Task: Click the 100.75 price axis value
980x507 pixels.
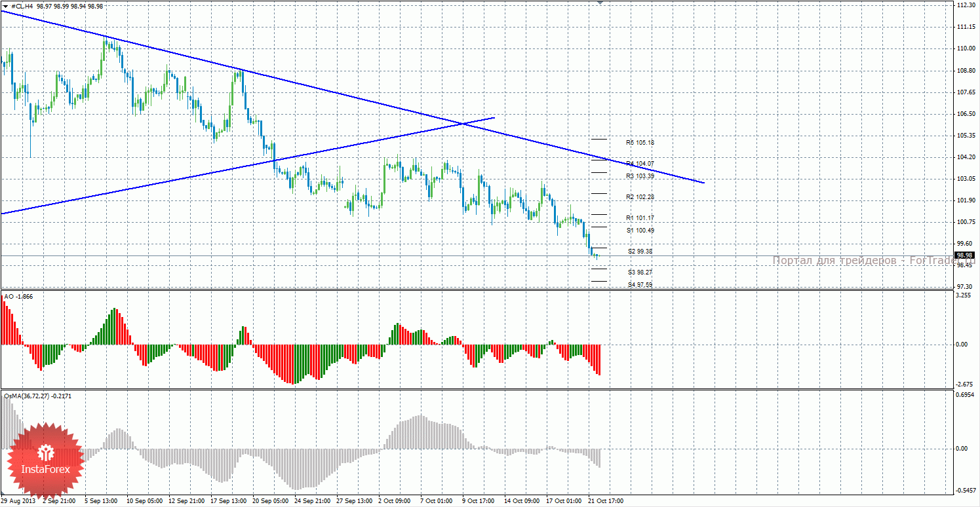Action: [967, 222]
